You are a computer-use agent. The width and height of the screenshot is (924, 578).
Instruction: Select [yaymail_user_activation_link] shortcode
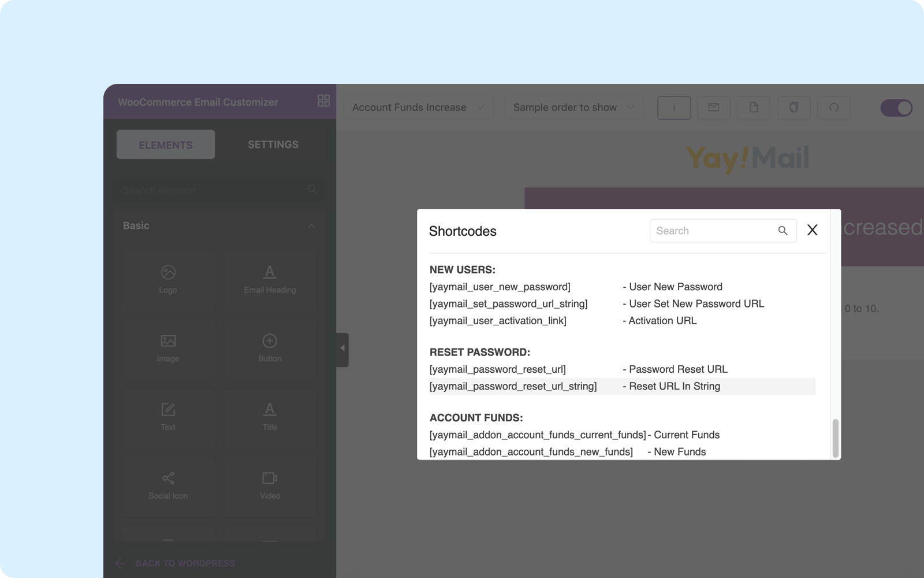click(498, 320)
